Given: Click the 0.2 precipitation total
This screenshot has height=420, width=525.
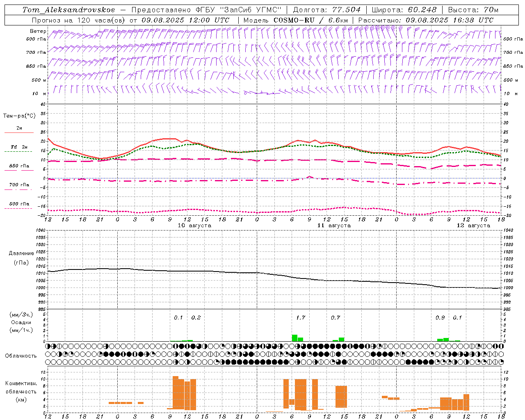Looking at the screenshot, I should coord(196,317).
